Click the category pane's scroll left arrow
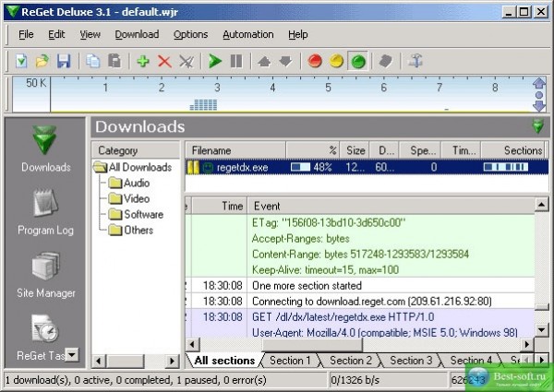This screenshot has width=554, height=392. pyautogui.click(x=99, y=361)
